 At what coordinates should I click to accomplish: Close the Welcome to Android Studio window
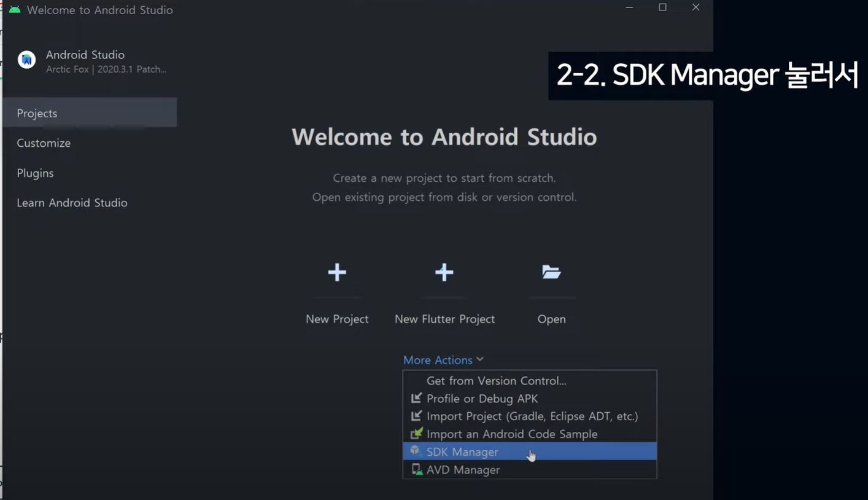[x=696, y=7]
